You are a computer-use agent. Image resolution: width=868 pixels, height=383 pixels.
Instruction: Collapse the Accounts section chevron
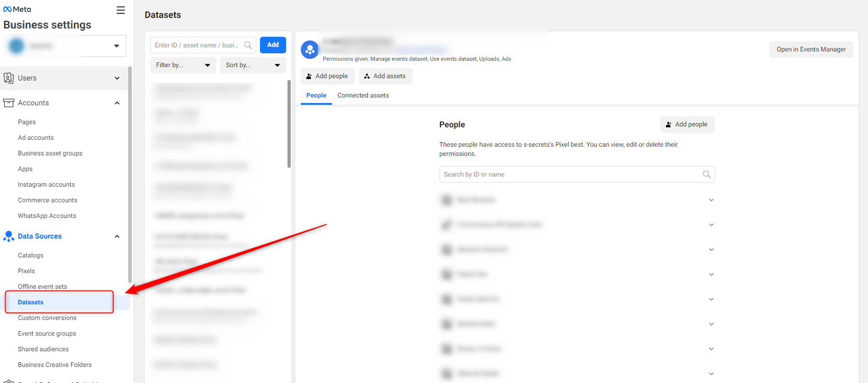point(117,103)
